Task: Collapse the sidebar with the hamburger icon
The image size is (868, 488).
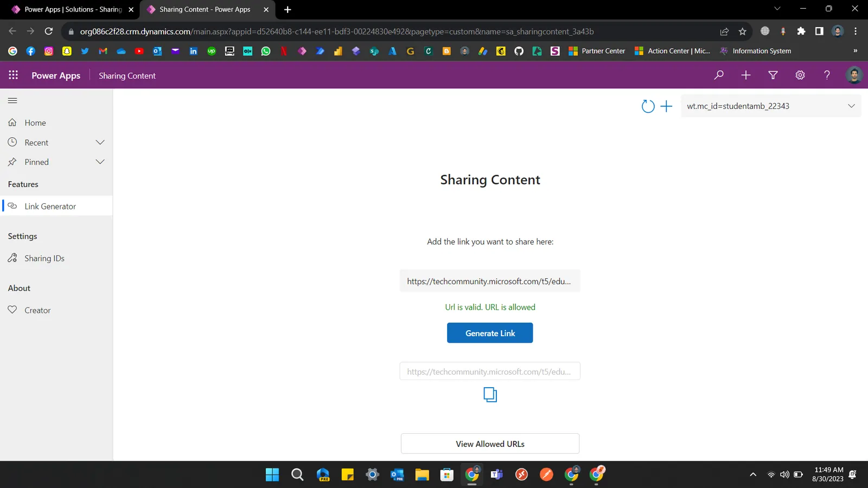Action: [12, 100]
